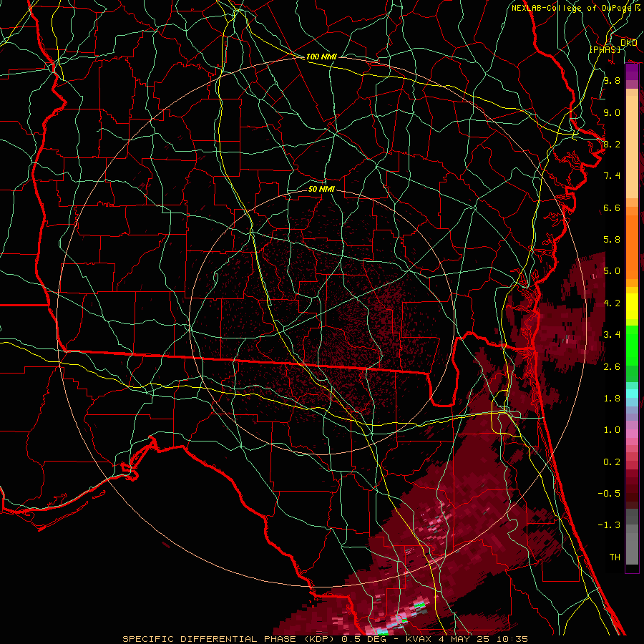Pick the bright orange band of the color scale
Viewport: 644px width, 644px height.
pyautogui.click(x=632, y=248)
